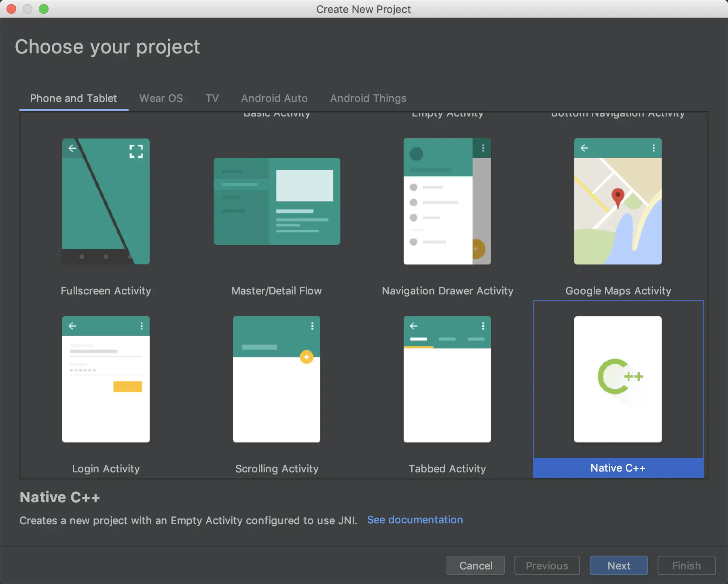Select the Google Maps Activity thumbnail
This screenshot has width=728, height=584.
pyautogui.click(x=618, y=201)
